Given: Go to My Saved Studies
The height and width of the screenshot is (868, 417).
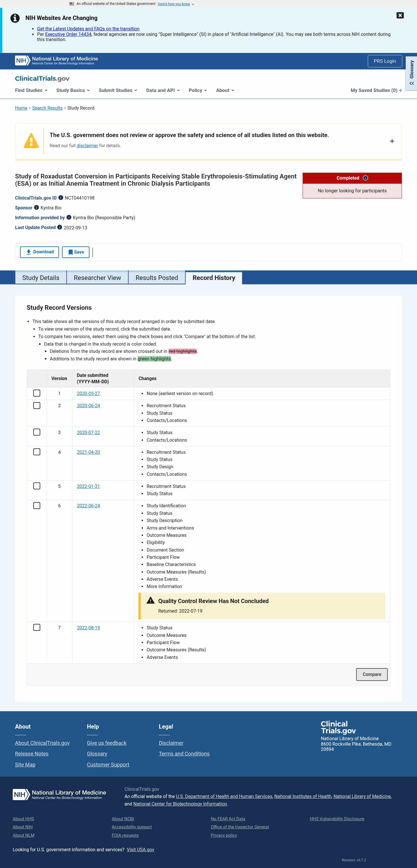Looking at the screenshot, I should click(376, 90).
